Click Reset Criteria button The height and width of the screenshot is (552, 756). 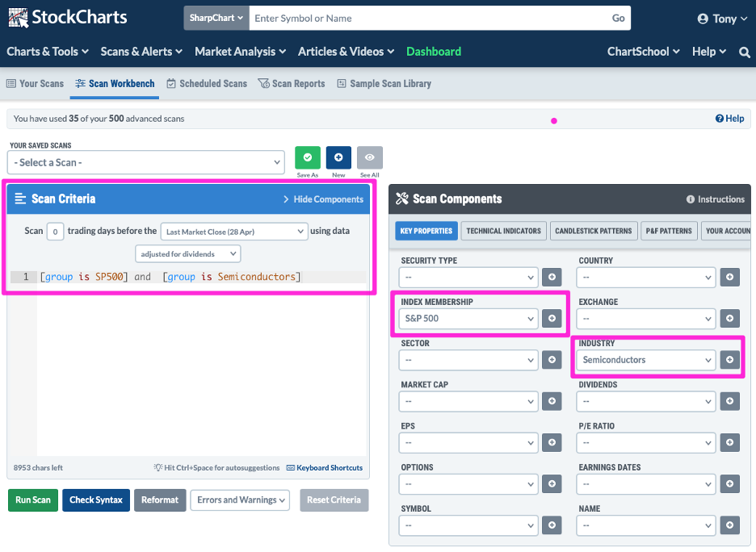[334, 500]
